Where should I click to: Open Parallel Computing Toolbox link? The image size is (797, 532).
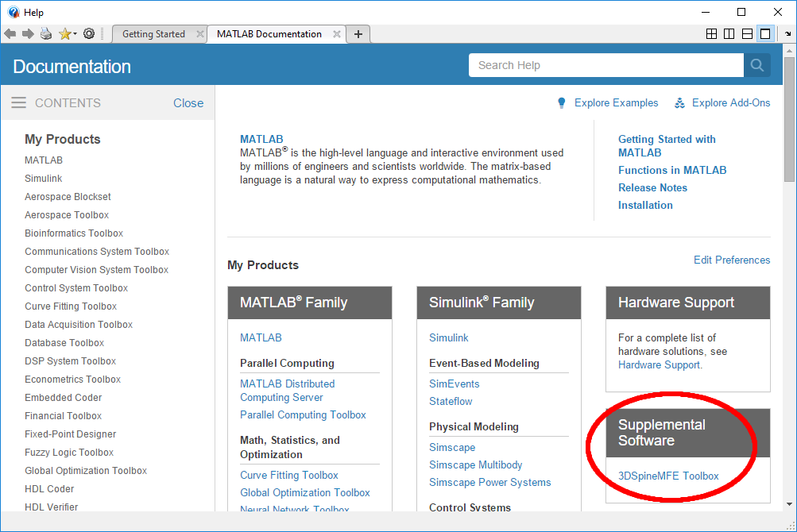[303, 414]
